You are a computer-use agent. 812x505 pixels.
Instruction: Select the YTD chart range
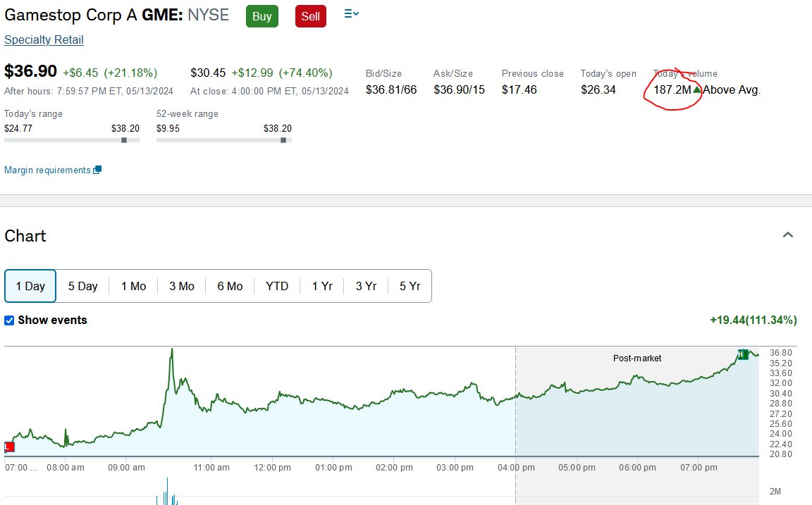pos(277,286)
